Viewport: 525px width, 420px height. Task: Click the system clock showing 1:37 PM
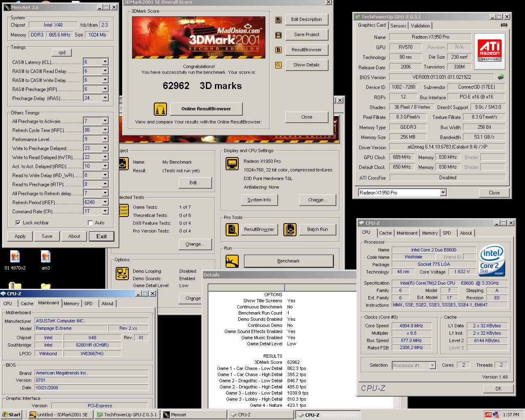pyautogui.click(x=511, y=415)
